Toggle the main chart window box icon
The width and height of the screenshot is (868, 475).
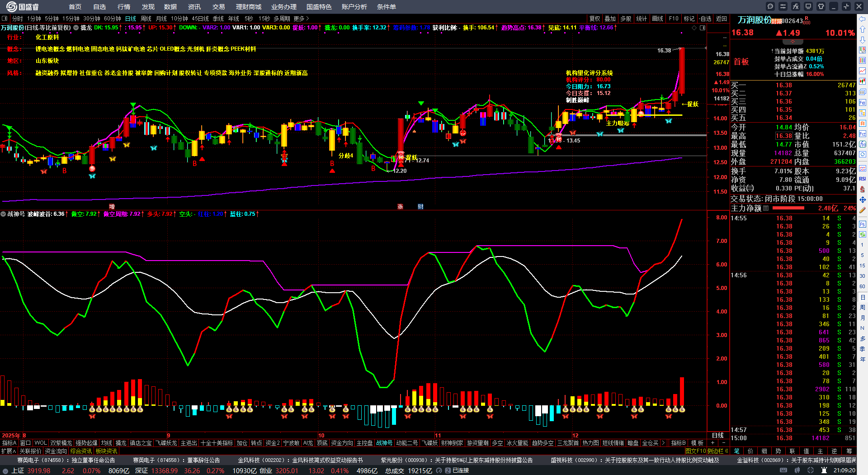[x=5, y=19]
